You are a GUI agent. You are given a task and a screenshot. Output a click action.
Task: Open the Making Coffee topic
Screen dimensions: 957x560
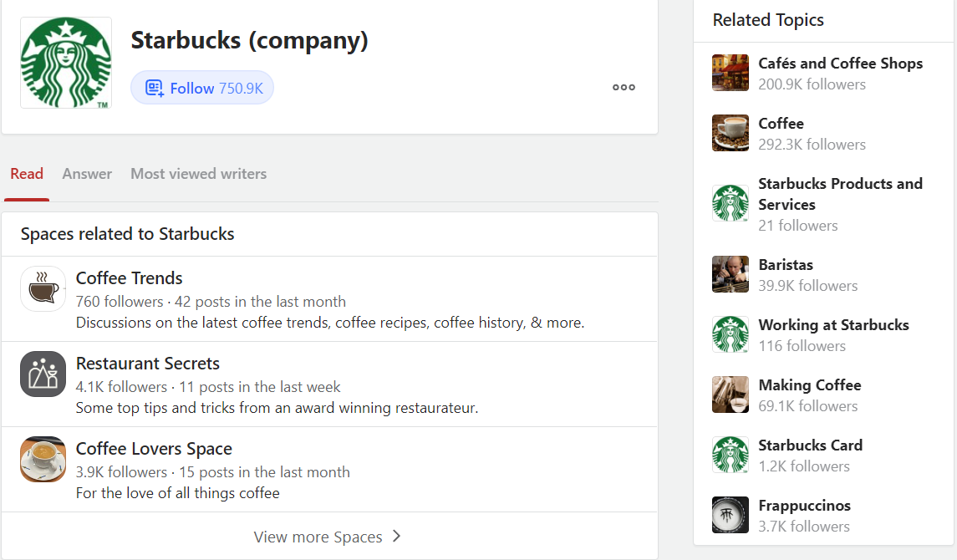point(810,385)
